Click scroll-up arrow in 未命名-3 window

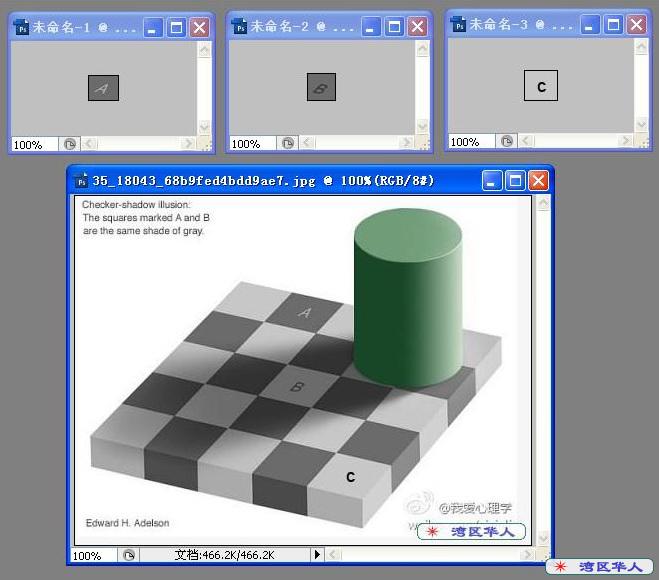[x=641, y=47]
